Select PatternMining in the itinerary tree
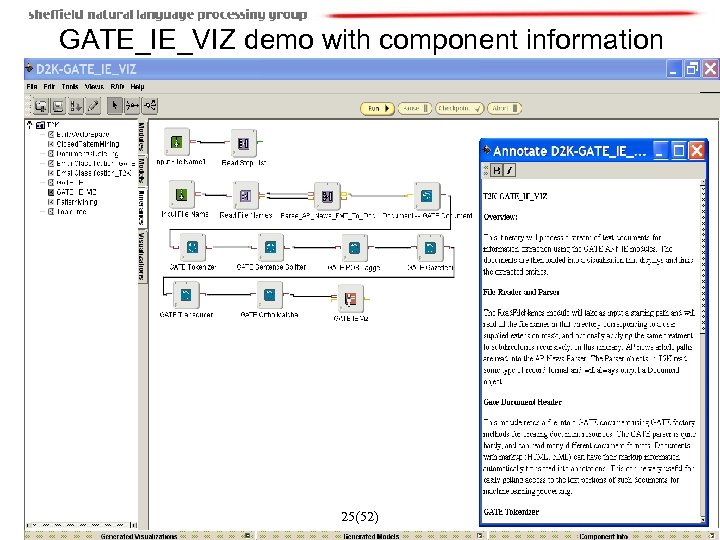This screenshot has height=540, width=720. tap(77, 202)
